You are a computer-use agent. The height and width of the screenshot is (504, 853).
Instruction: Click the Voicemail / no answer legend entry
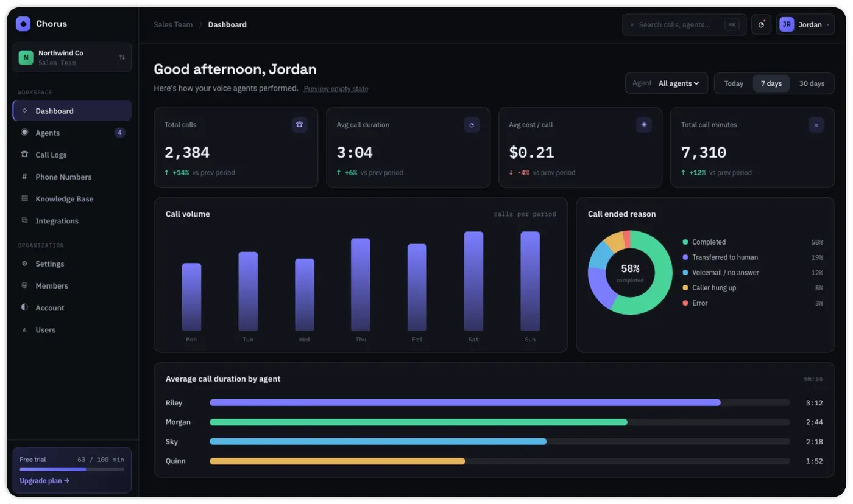tap(753, 273)
